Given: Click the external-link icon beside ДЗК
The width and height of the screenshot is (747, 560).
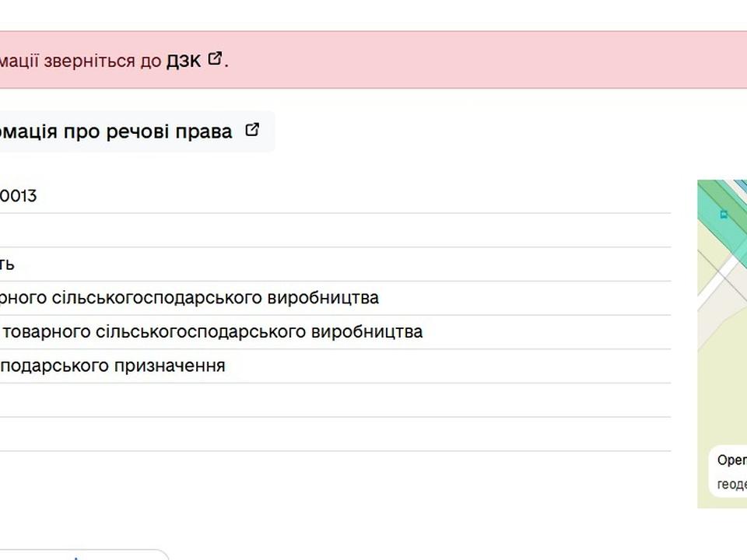Looking at the screenshot, I should (x=215, y=58).
